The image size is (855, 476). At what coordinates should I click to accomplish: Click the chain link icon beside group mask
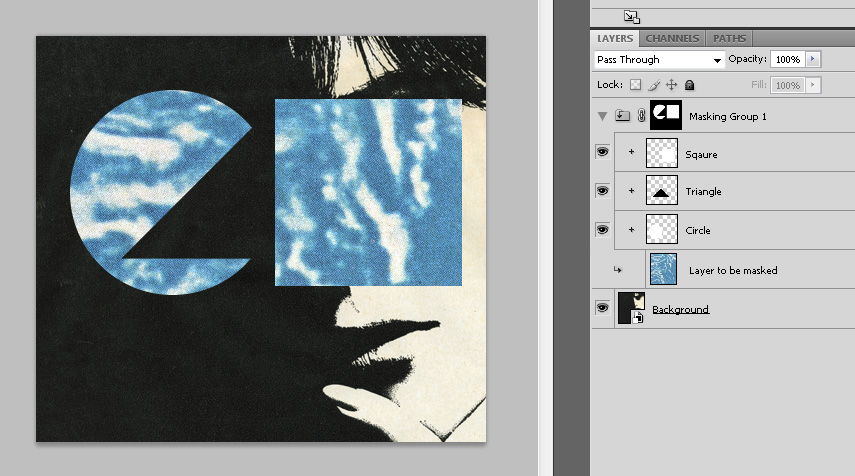pyautogui.click(x=641, y=116)
